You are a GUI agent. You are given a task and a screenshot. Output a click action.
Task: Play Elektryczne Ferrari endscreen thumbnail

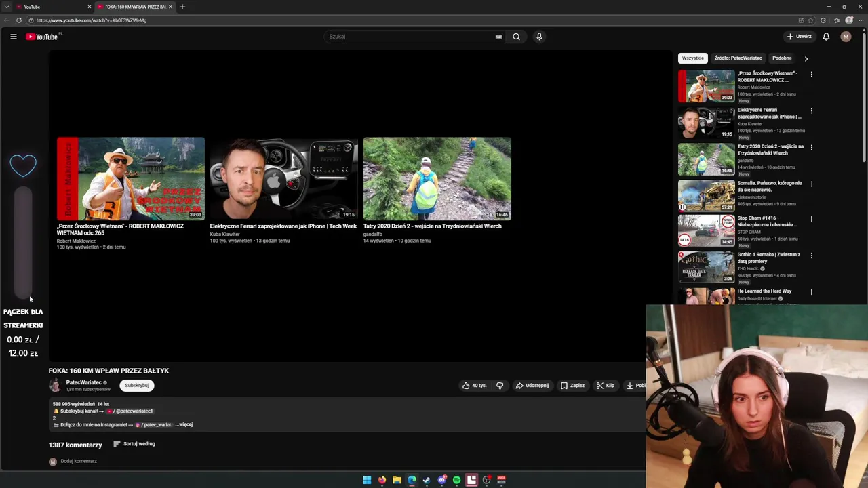point(283,179)
